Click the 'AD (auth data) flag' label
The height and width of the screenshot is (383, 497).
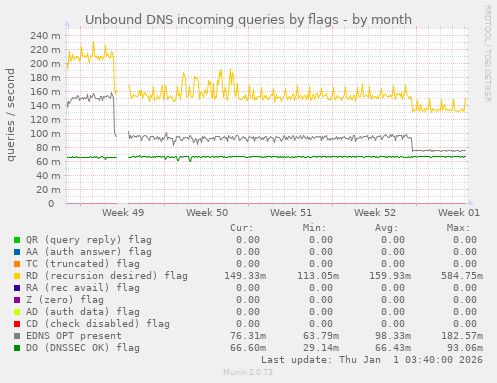click(x=83, y=312)
